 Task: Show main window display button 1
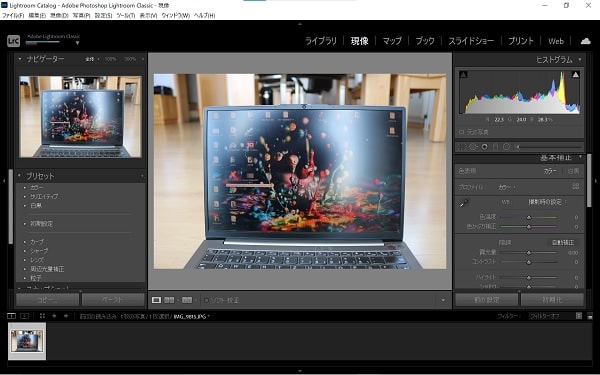pyautogui.click(x=11, y=316)
